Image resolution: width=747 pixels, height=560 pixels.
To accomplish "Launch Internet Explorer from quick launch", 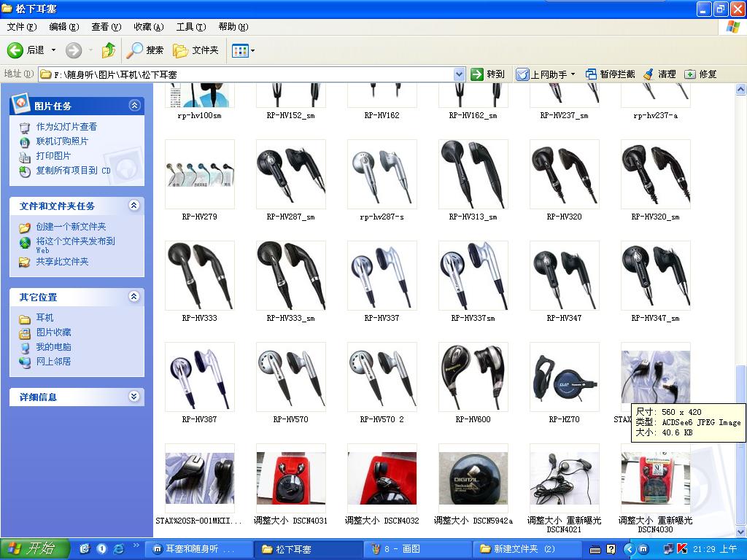I will tap(119, 549).
